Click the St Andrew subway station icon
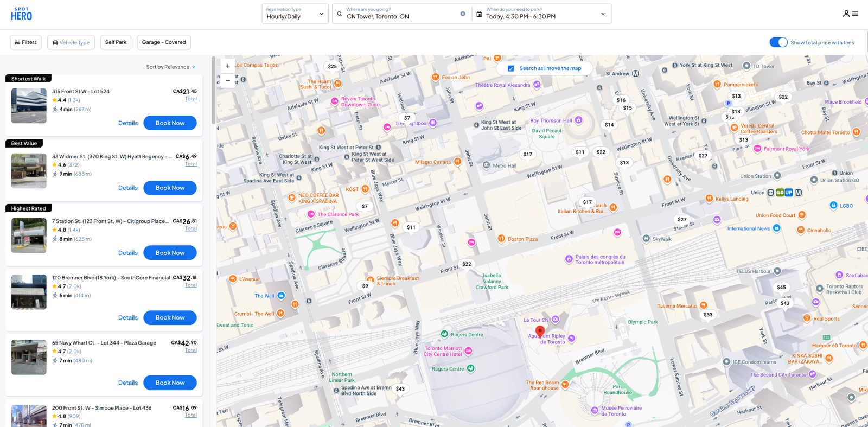The width and height of the screenshot is (868, 427). (635, 74)
